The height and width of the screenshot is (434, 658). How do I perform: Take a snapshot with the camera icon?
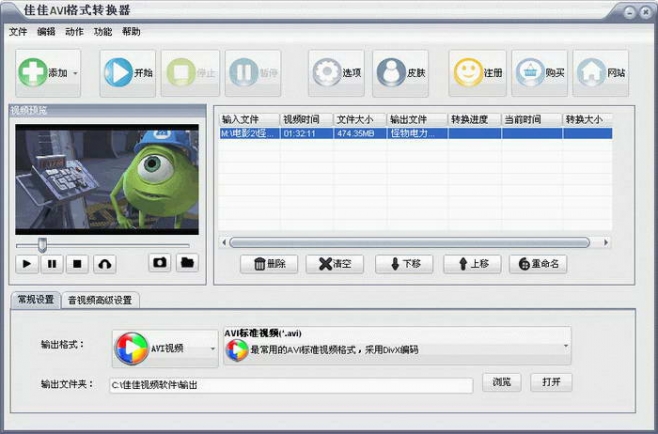coord(159,263)
